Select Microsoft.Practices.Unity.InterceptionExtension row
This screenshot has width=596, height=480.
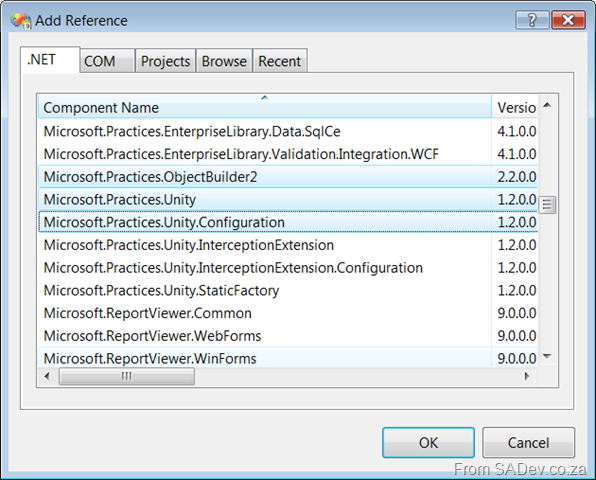pos(288,245)
